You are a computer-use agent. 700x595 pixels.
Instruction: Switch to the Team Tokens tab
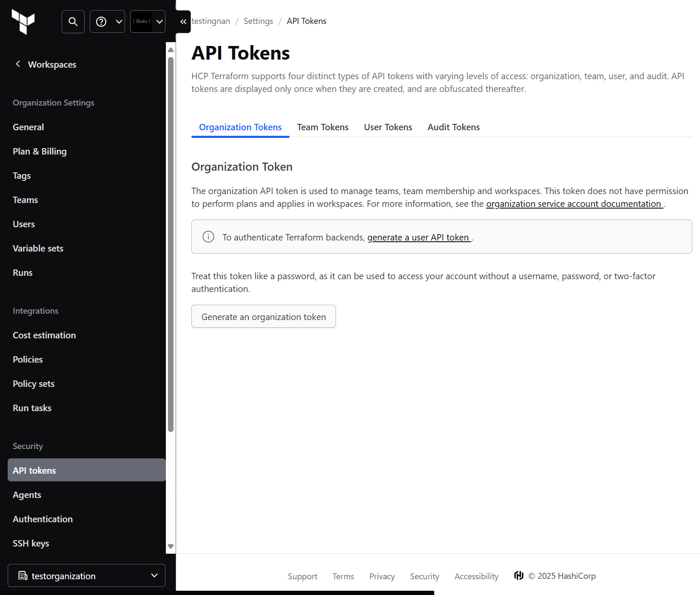tap(323, 127)
